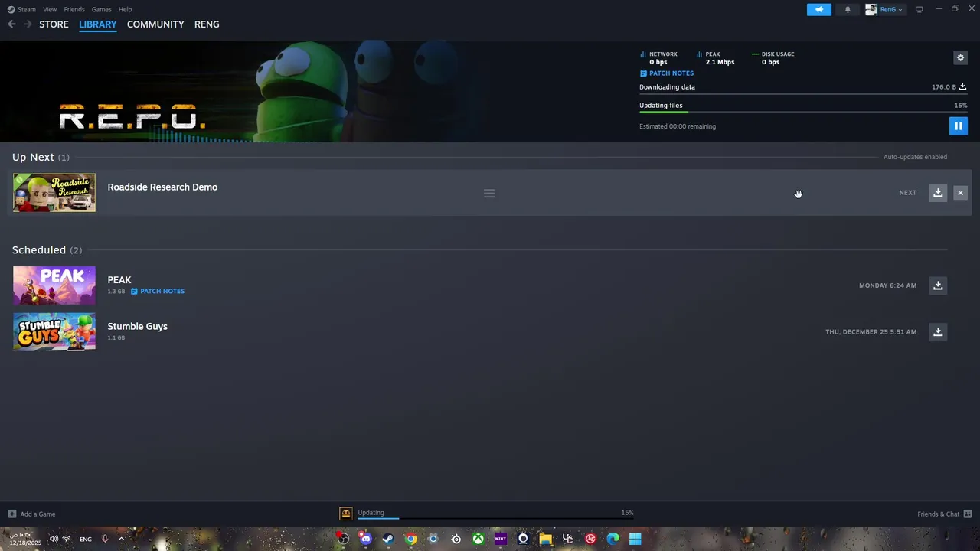The image size is (980, 551).
Task: Download Stumble Guys update now
Action: 938,332
